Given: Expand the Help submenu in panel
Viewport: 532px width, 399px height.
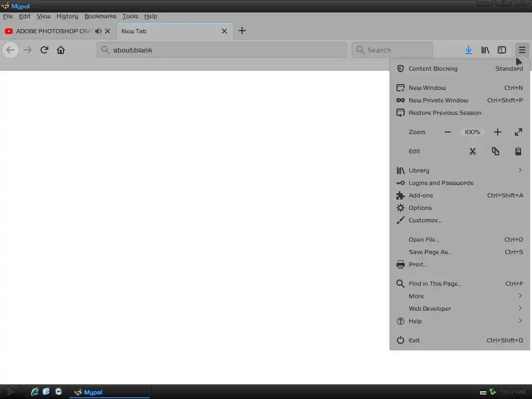Looking at the screenshot, I should click(460, 321).
